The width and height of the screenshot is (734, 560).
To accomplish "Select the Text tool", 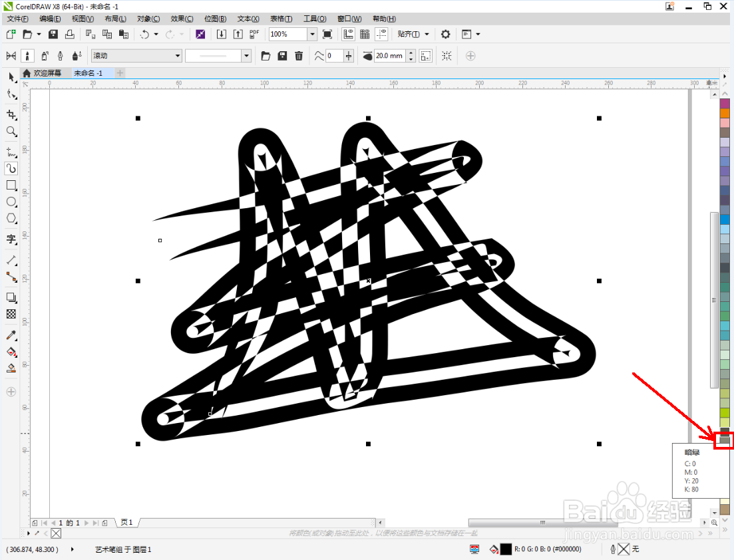I will click(x=11, y=239).
